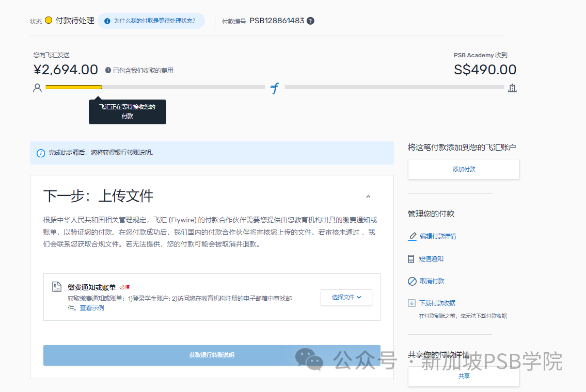Click the 获取银行转账说明 button
586x392 pixels.
[x=212, y=355]
